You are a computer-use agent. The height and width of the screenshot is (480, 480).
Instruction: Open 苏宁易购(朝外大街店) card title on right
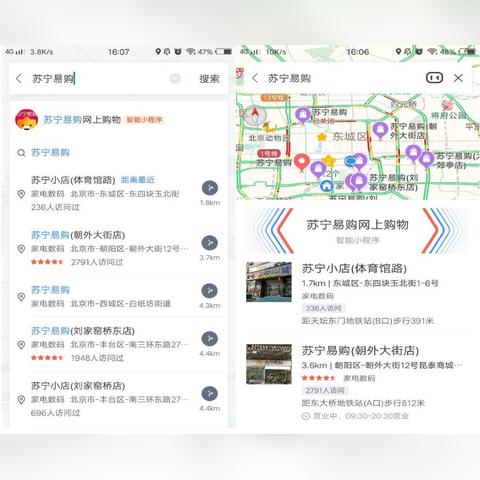click(360, 351)
